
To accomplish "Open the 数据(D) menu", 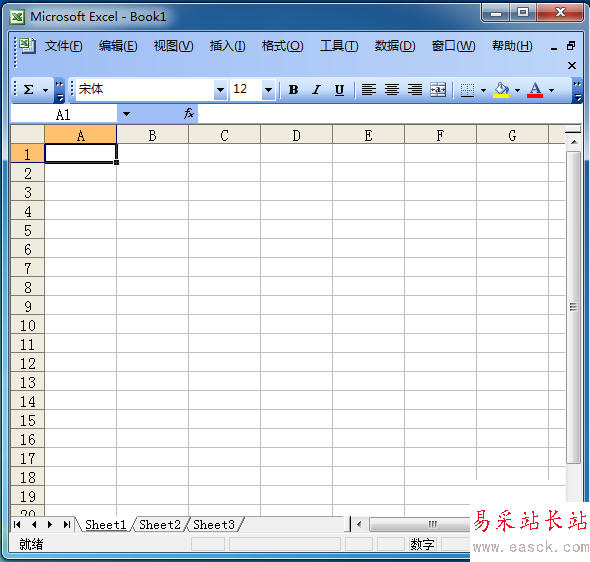I will [x=395, y=46].
